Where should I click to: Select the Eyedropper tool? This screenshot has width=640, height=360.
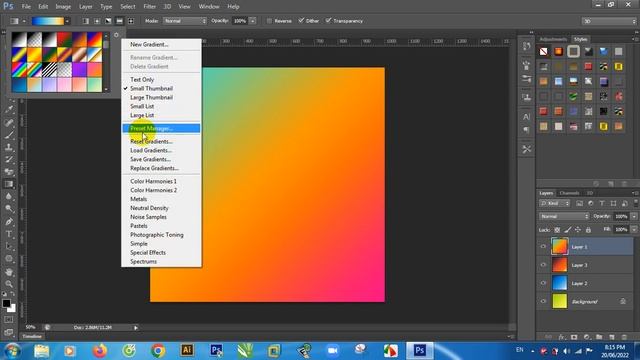[9, 109]
